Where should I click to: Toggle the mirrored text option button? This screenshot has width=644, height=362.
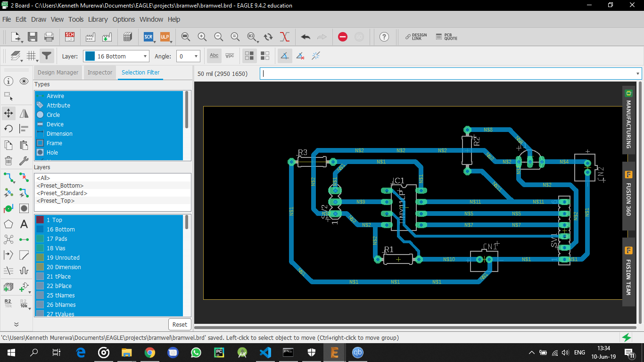[230, 56]
